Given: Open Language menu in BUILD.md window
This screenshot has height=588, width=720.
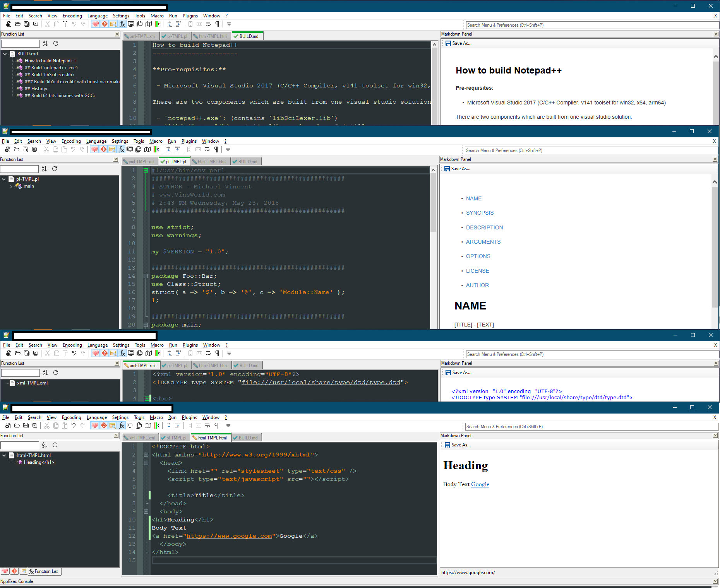Looking at the screenshot, I should (98, 16).
